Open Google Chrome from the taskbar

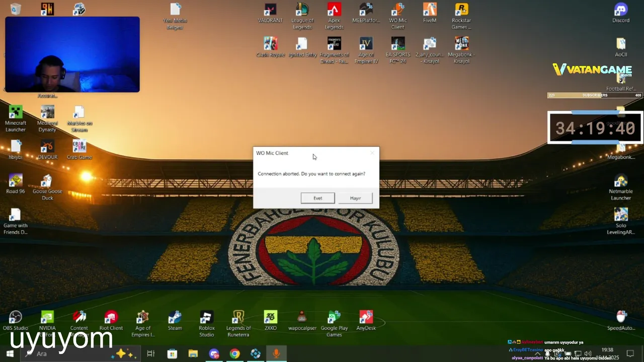point(234,354)
